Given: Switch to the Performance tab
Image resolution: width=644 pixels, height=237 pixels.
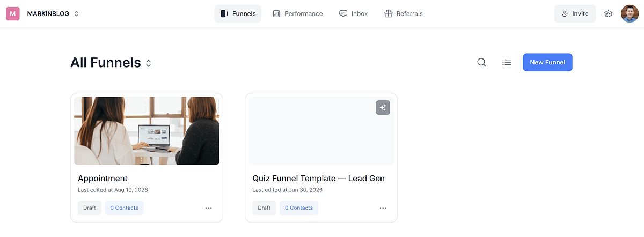Looking at the screenshot, I should click(x=298, y=14).
